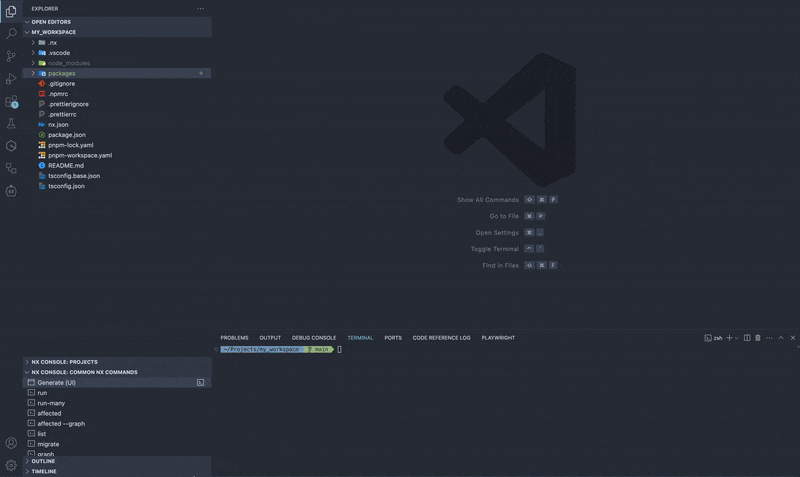800x477 pixels.
Task: Open the Accounts menu icon
Action: [x=11, y=443]
